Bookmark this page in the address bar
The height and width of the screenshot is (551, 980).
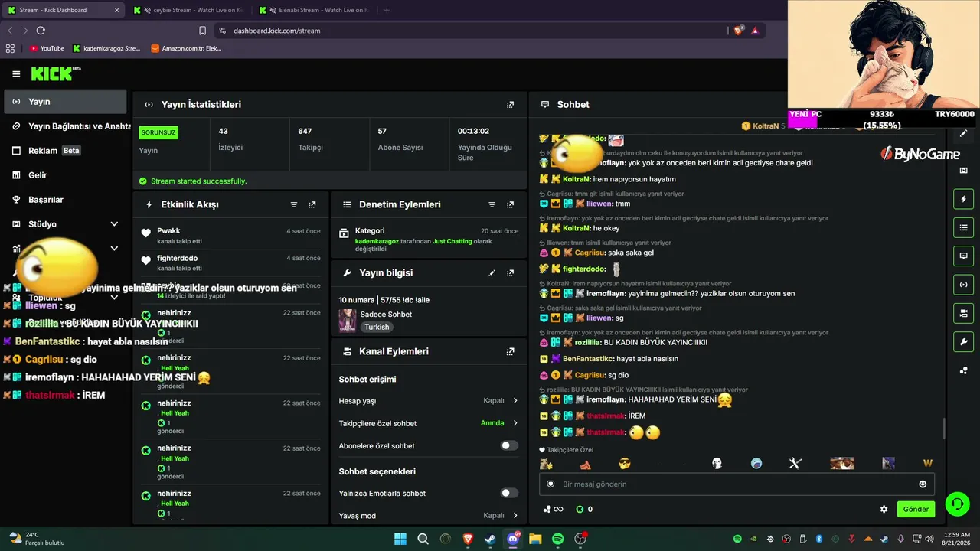click(x=202, y=31)
